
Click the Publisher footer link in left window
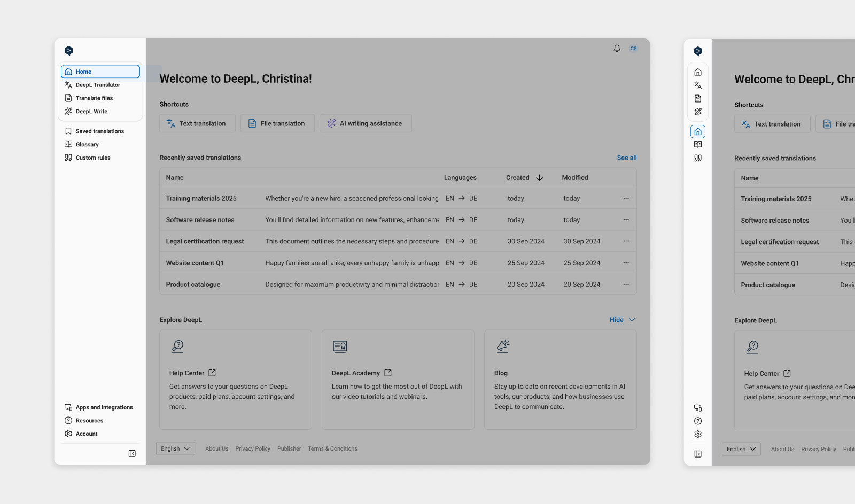click(289, 449)
